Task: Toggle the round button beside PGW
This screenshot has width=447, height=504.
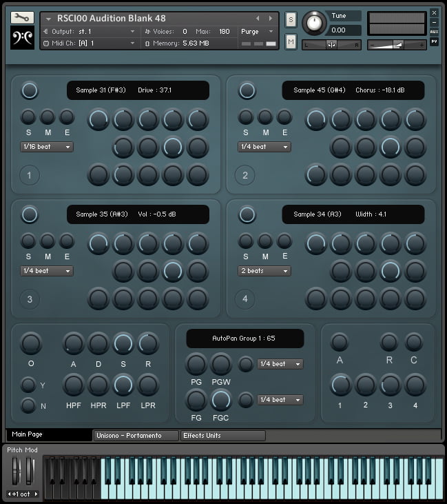Action: point(246,364)
